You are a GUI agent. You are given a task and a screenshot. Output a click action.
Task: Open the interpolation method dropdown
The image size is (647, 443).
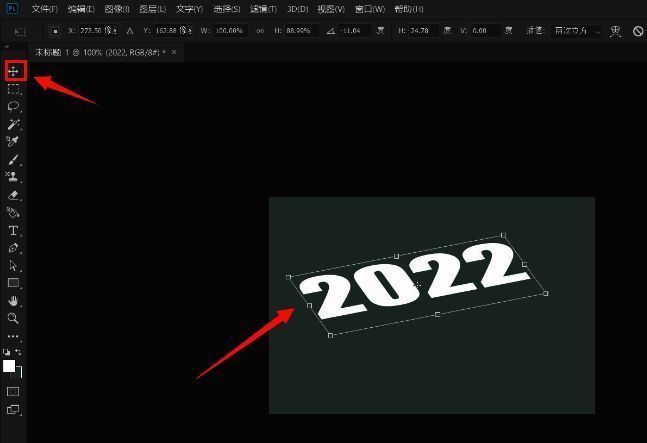[576, 31]
